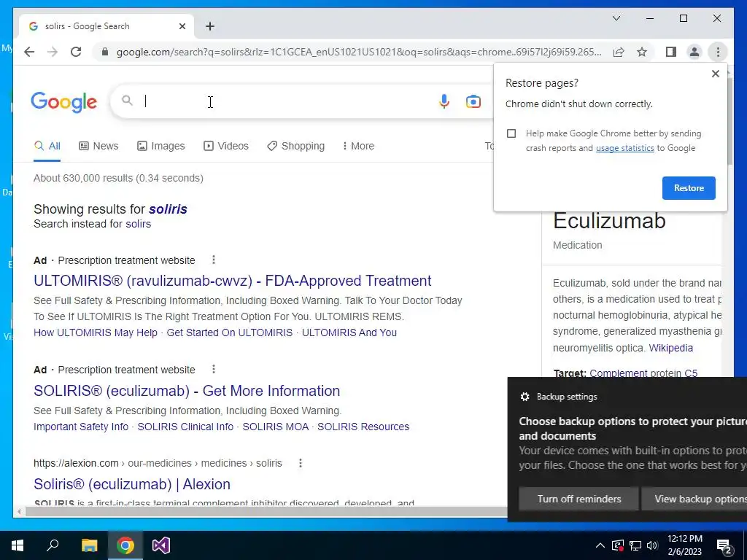The height and width of the screenshot is (560, 747).
Task: Click the search magnifier icon in box
Action: pyautogui.click(x=127, y=101)
